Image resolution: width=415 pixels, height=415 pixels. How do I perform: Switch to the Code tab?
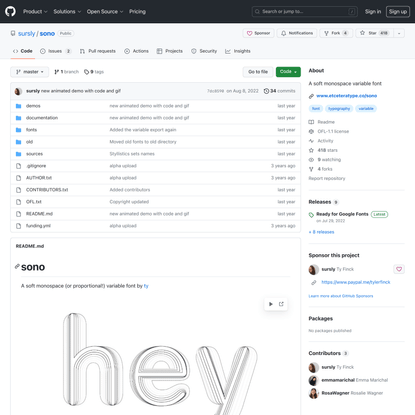(23, 51)
